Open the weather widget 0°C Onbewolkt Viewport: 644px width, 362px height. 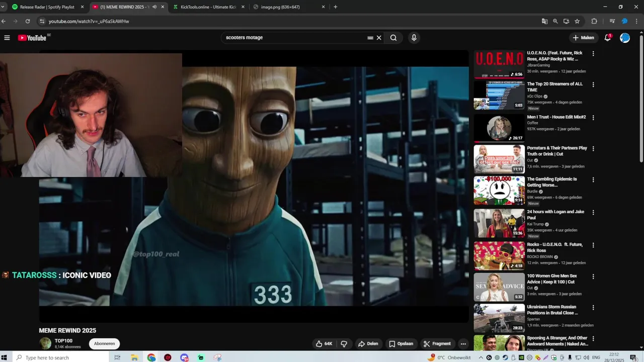pos(449,357)
